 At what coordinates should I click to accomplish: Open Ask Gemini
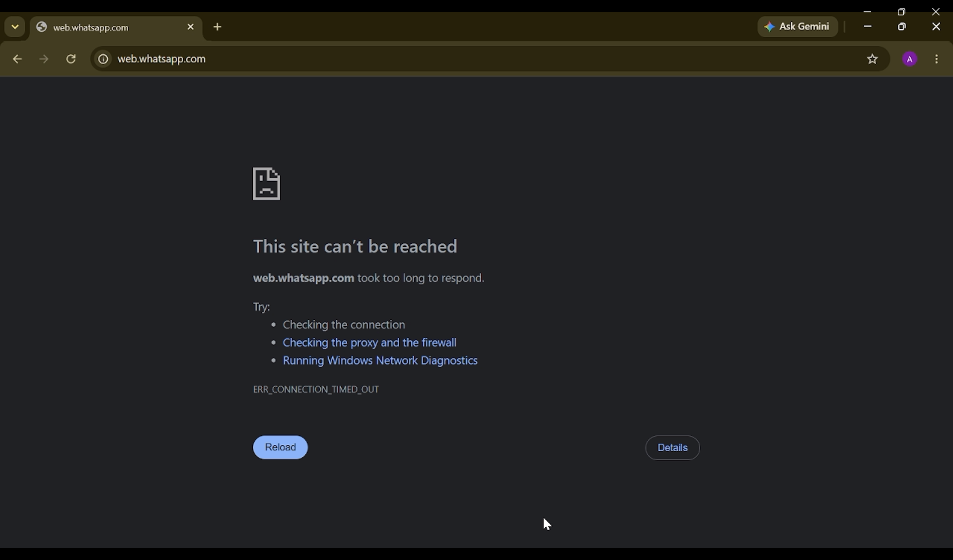(798, 27)
